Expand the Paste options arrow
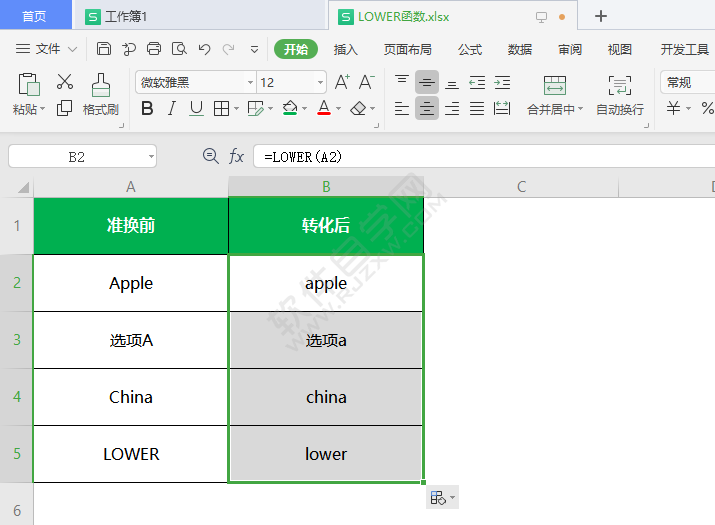The width and height of the screenshot is (715, 525). [x=42, y=109]
